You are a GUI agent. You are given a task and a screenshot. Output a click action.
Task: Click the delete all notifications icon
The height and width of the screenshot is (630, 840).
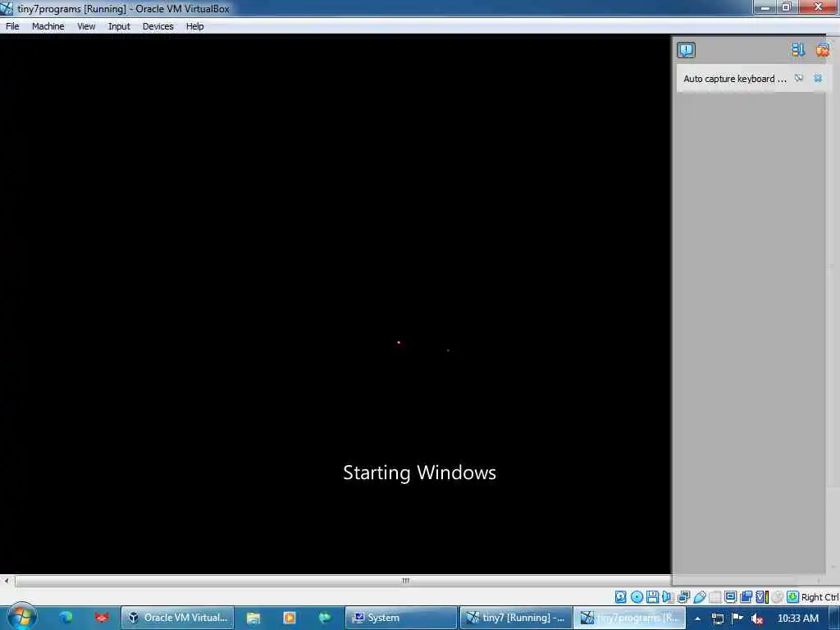822,50
